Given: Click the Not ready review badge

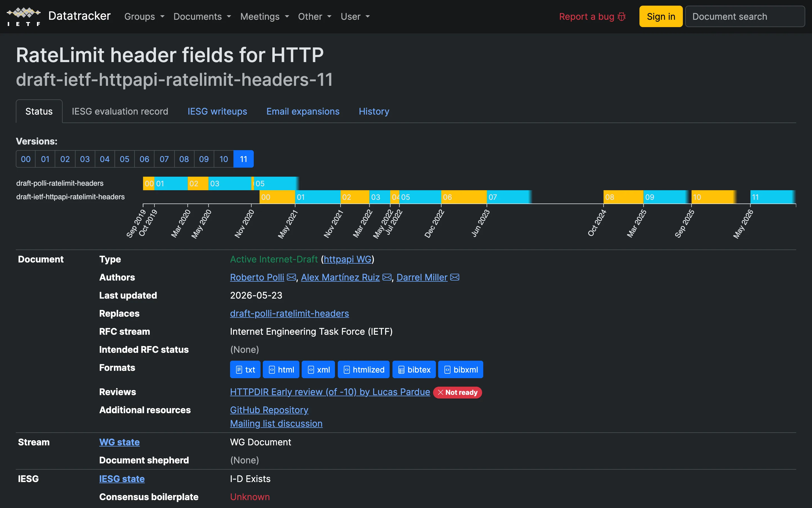Looking at the screenshot, I should click(457, 392).
